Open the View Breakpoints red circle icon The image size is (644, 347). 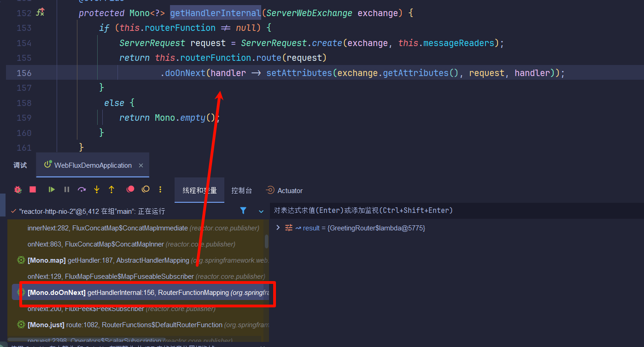(x=131, y=189)
